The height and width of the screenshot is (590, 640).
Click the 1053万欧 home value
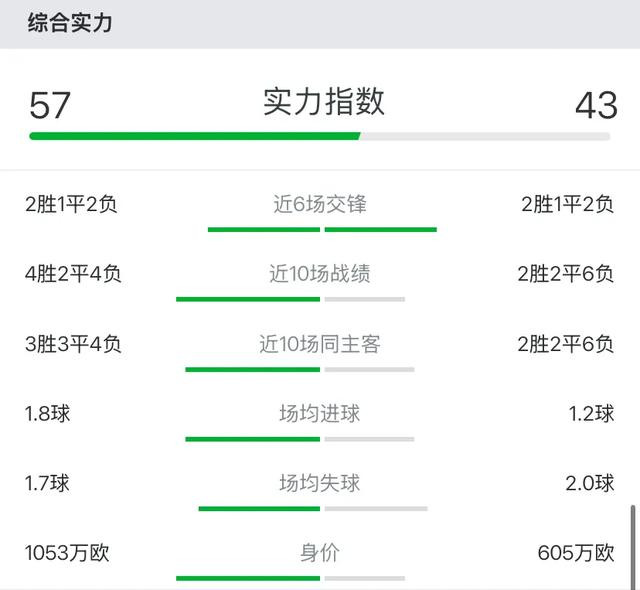click(67, 553)
